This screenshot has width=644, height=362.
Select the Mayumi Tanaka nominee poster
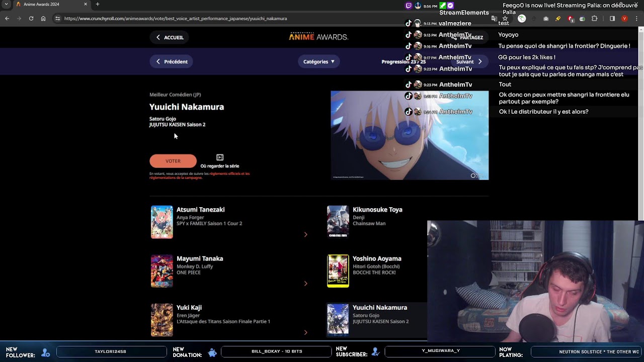coord(162,271)
